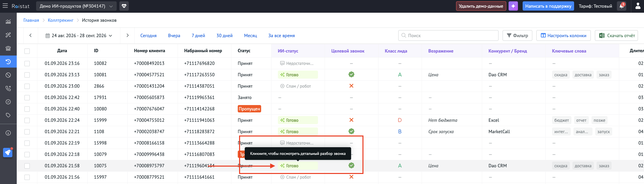The image size is (644, 184).
Task: Click the запуск keyword tag
Action: point(604,132)
